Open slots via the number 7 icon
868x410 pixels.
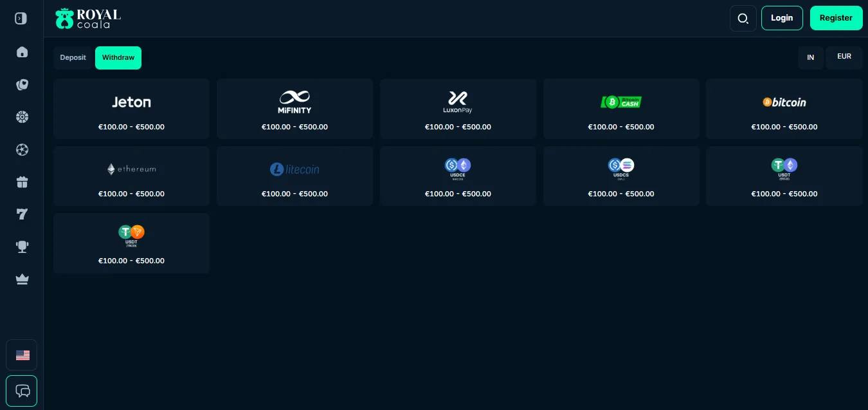coord(22,214)
